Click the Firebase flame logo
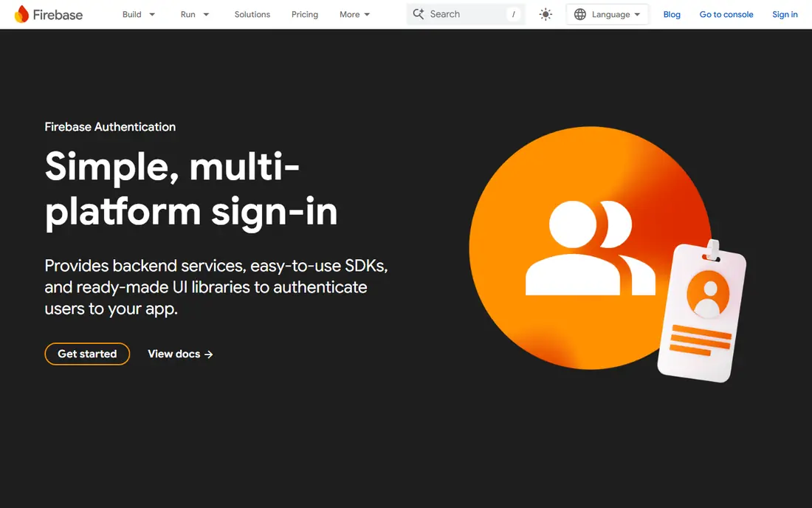812x508 pixels. [x=21, y=14]
